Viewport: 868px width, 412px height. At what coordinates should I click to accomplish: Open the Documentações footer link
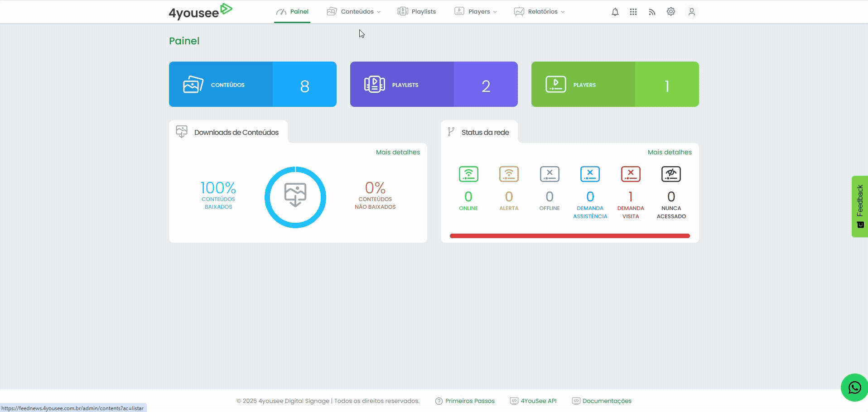(602, 401)
